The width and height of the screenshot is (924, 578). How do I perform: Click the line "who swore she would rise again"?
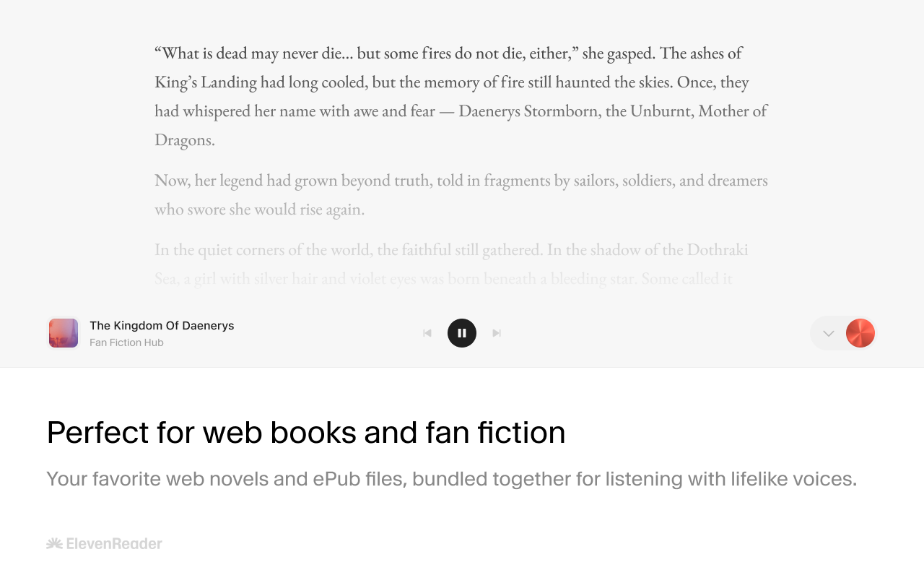coord(259,209)
